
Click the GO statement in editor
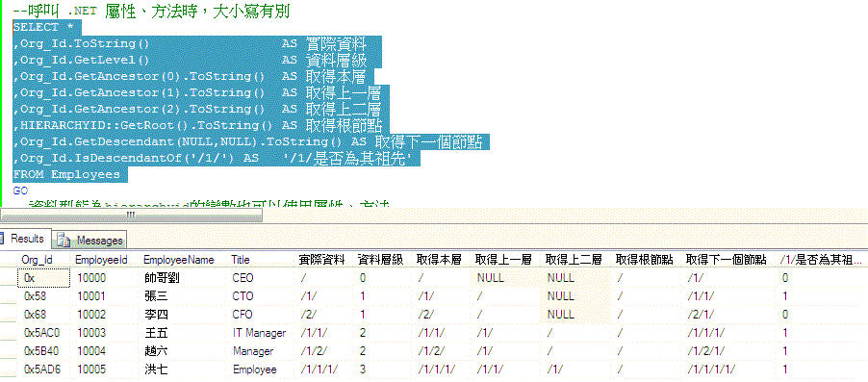tap(20, 191)
